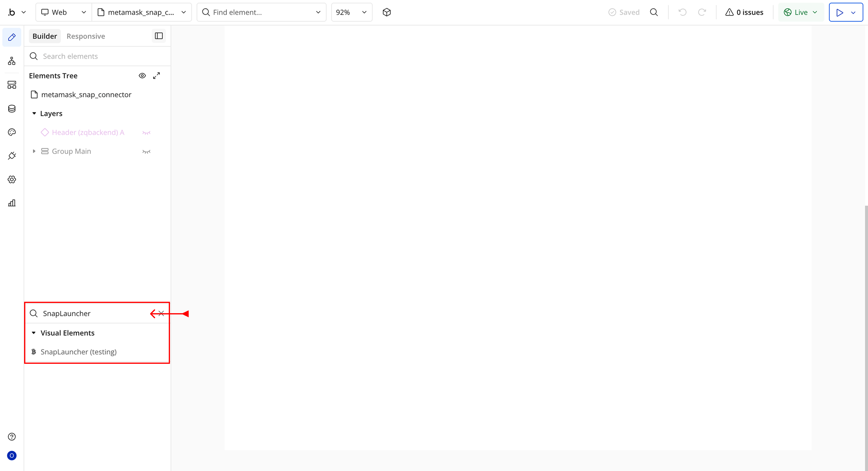This screenshot has width=868, height=471.
Task: Open the Backend workflows sidebar icon
Action: tap(12, 85)
